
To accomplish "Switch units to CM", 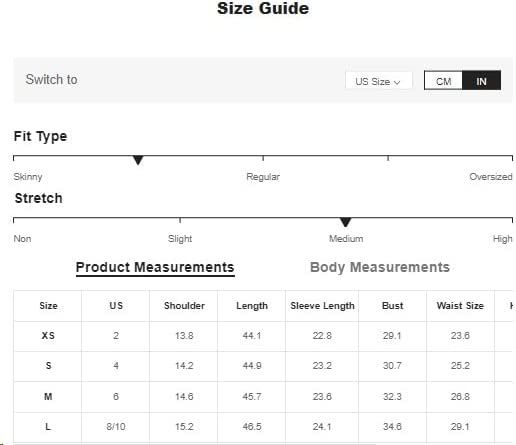I will coord(443,81).
